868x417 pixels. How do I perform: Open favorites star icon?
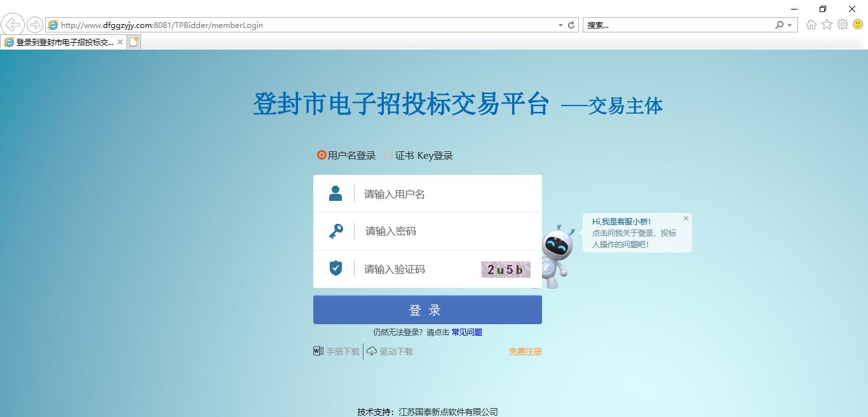pos(827,25)
